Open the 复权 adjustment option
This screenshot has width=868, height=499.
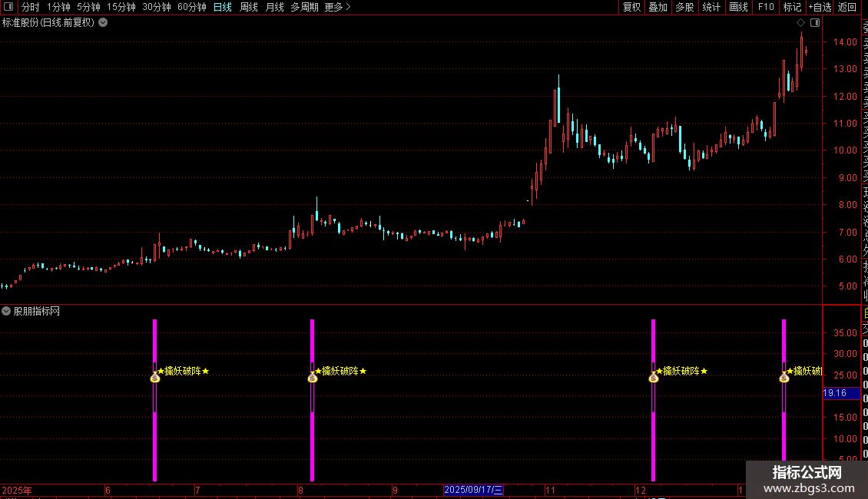pyautogui.click(x=631, y=7)
